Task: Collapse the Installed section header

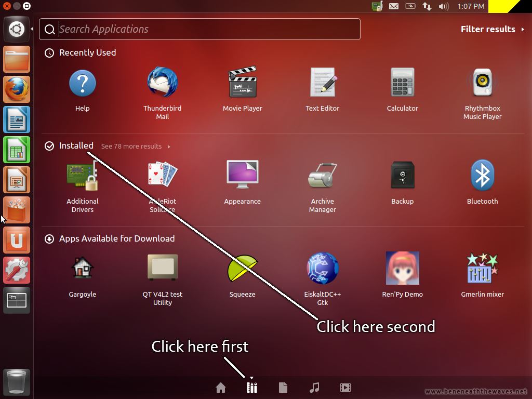Action: tap(69, 145)
